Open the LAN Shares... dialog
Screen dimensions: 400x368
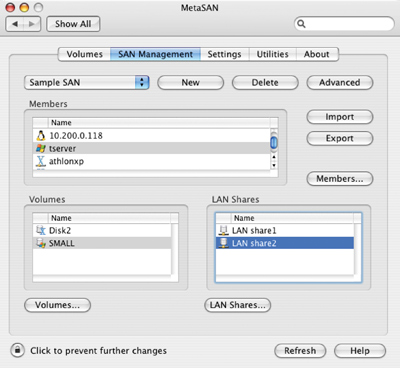click(237, 305)
